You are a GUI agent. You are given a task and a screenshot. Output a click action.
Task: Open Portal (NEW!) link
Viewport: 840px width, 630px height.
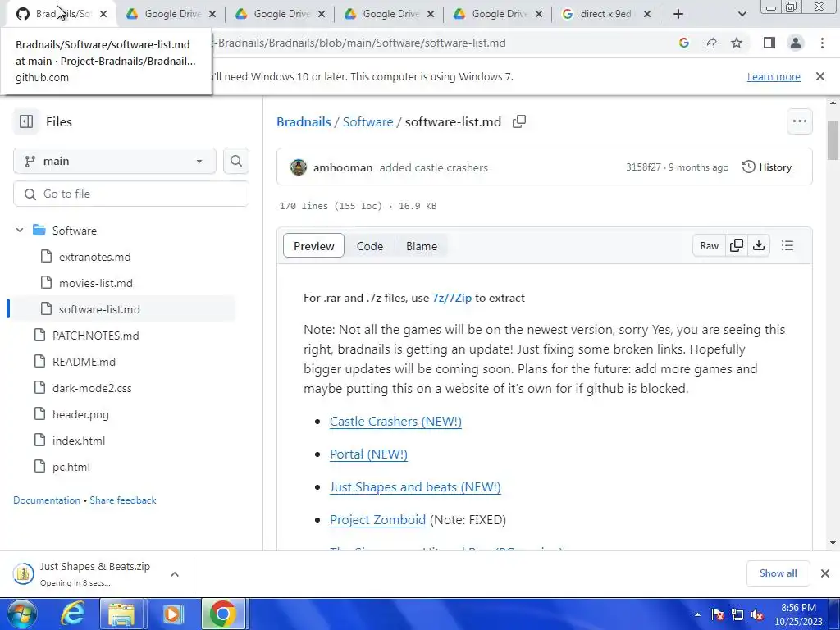[x=368, y=454]
